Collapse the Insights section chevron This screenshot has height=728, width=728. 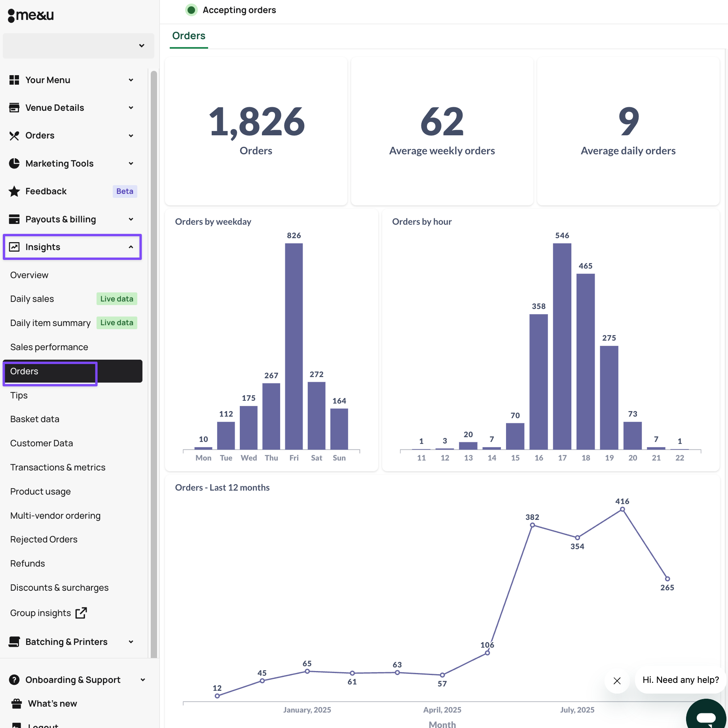[131, 247]
